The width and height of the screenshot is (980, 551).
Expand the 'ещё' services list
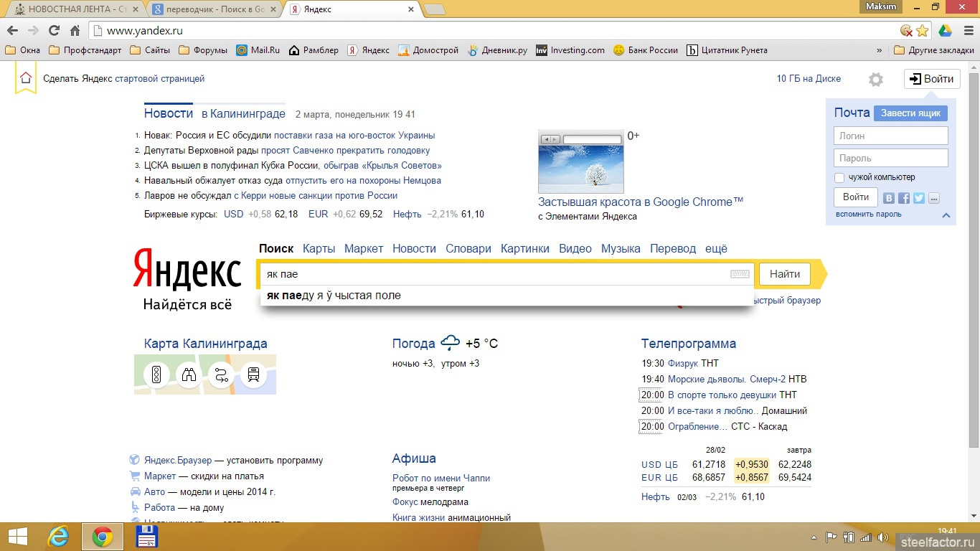tap(716, 248)
